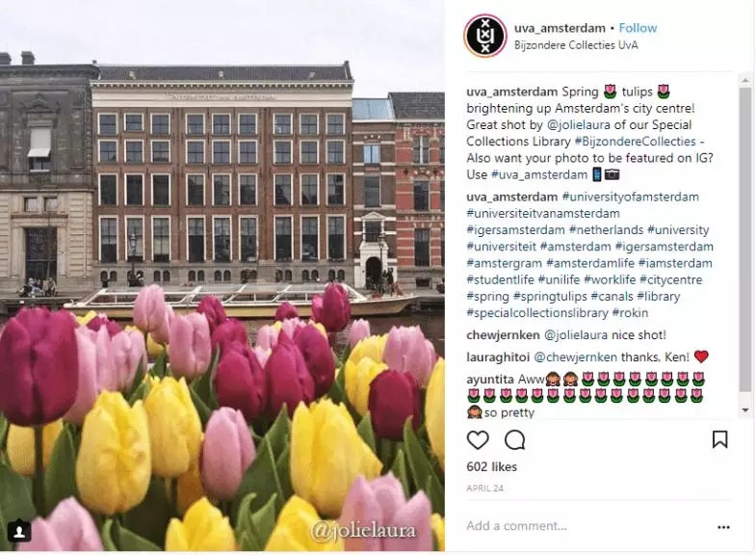This screenshot has height=555, width=756.
Task: Open the #universityofamsterdam hashtag
Action: tap(630, 197)
